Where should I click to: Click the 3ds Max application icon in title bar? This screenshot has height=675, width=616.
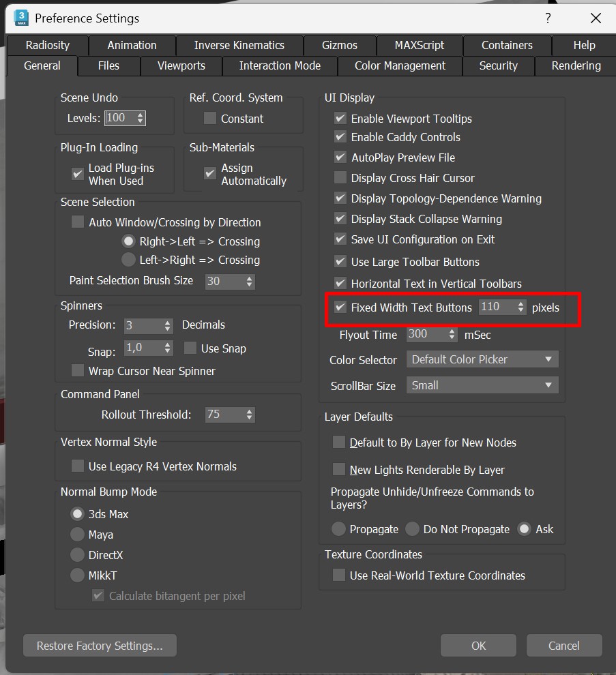(21, 18)
